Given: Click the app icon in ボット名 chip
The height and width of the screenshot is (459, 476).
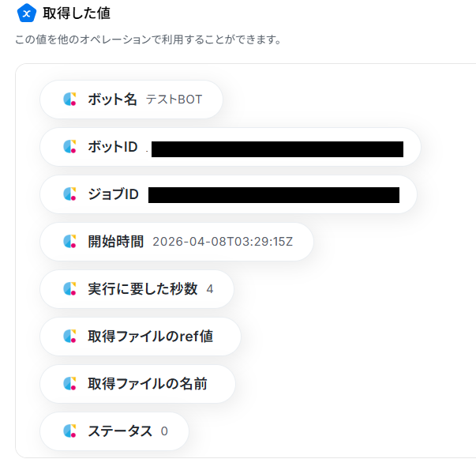Looking at the screenshot, I should point(70,100).
